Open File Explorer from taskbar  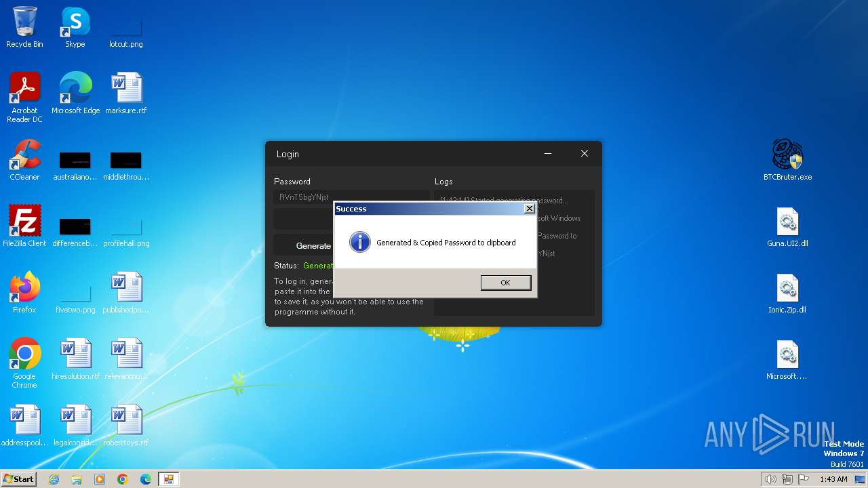[77, 479]
